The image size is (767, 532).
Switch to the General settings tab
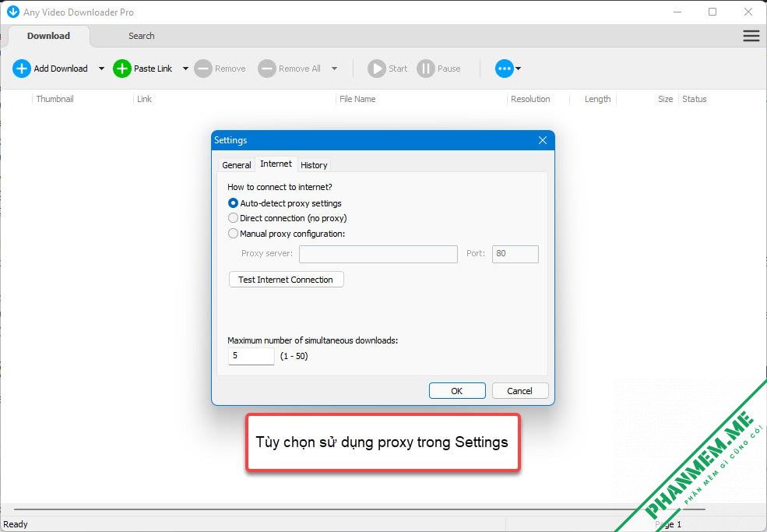[x=236, y=165]
